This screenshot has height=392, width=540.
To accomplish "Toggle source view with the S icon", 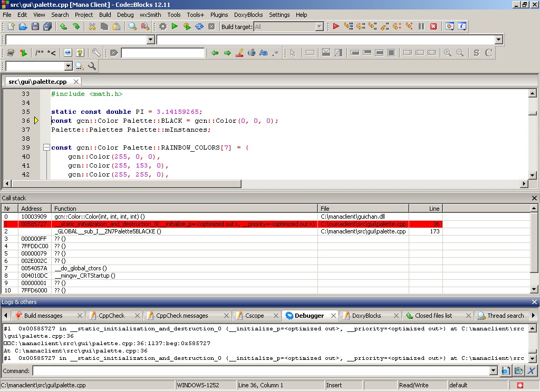I will [x=476, y=53].
